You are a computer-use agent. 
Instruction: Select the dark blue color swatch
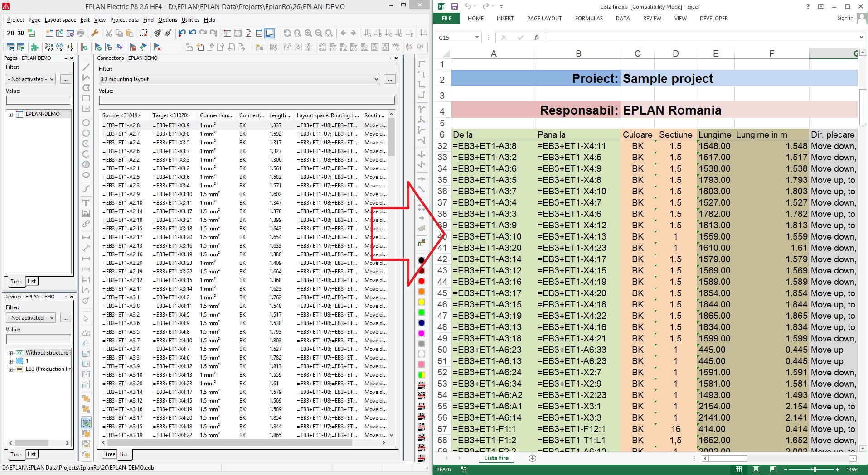pyautogui.click(x=422, y=323)
